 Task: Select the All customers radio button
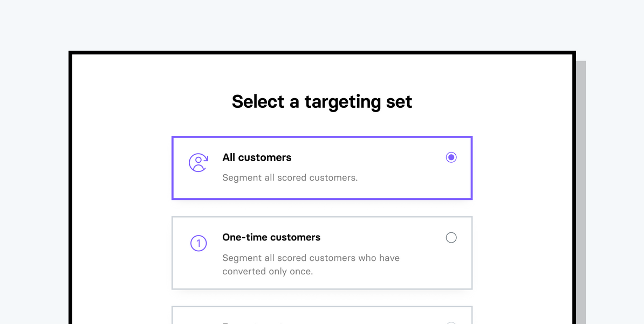point(451,157)
